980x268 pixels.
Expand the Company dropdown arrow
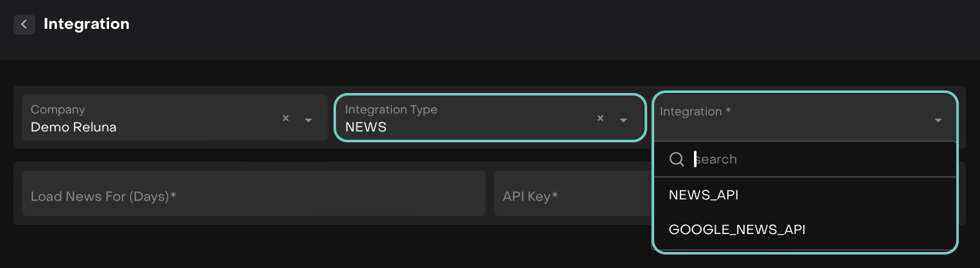308,120
